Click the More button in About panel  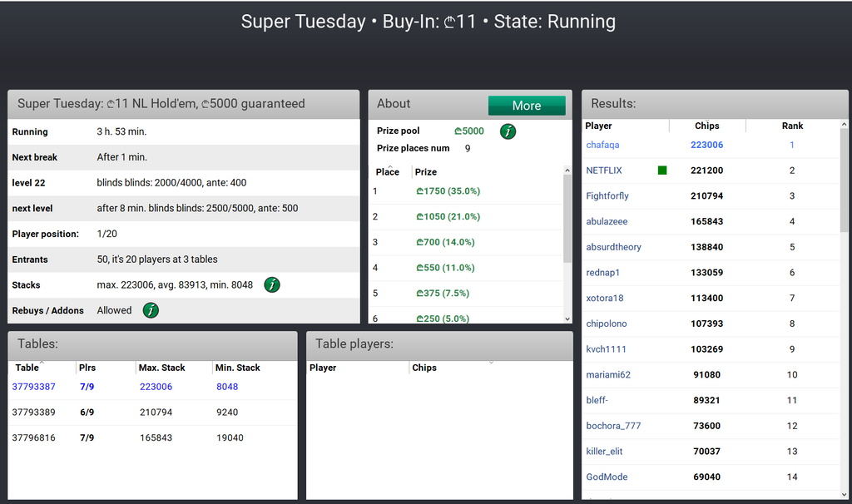527,106
